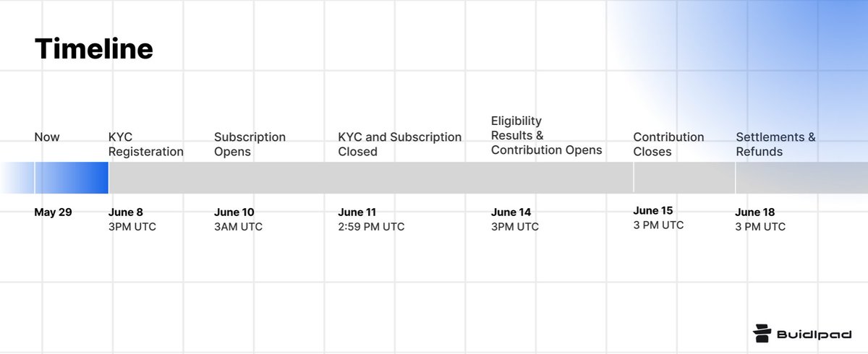The height and width of the screenshot is (354, 868).
Task: Click the June 8 3PM UTC date
Action: [x=132, y=220]
